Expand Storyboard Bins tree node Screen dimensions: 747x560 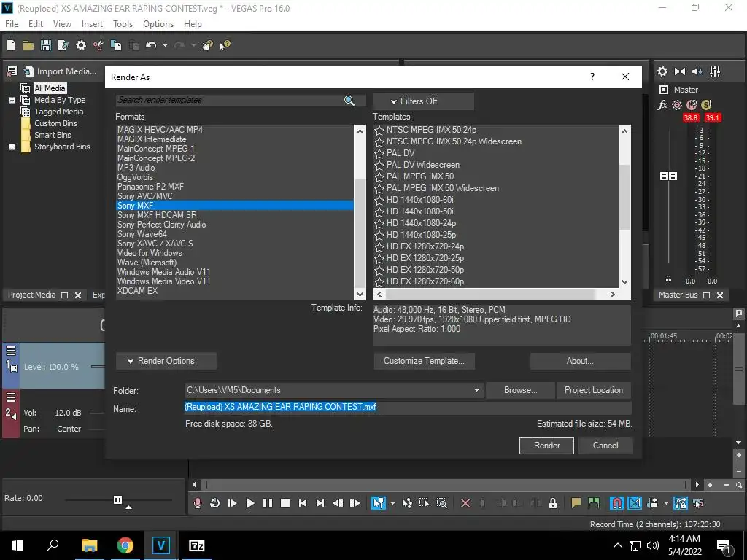click(x=12, y=147)
